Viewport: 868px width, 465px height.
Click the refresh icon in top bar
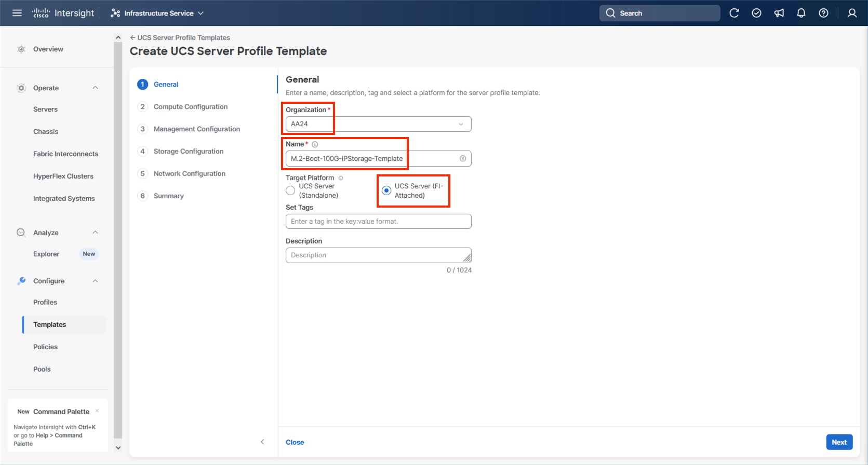pyautogui.click(x=734, y=13)
